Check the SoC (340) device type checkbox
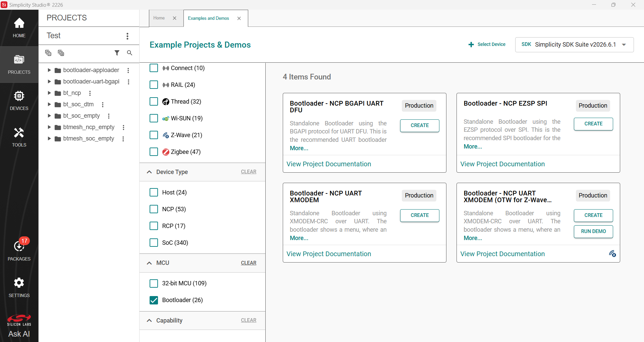 tap(154, 243)
